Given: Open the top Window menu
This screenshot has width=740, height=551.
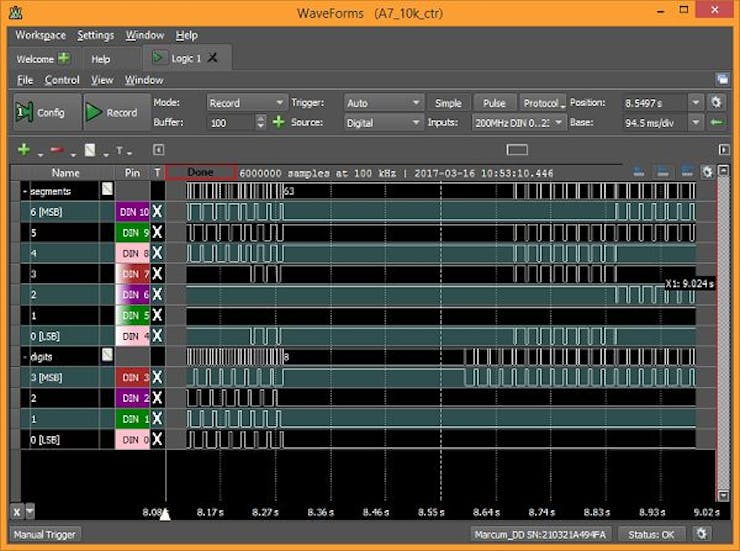Looking at the screenshot, I should pos(145,35).
